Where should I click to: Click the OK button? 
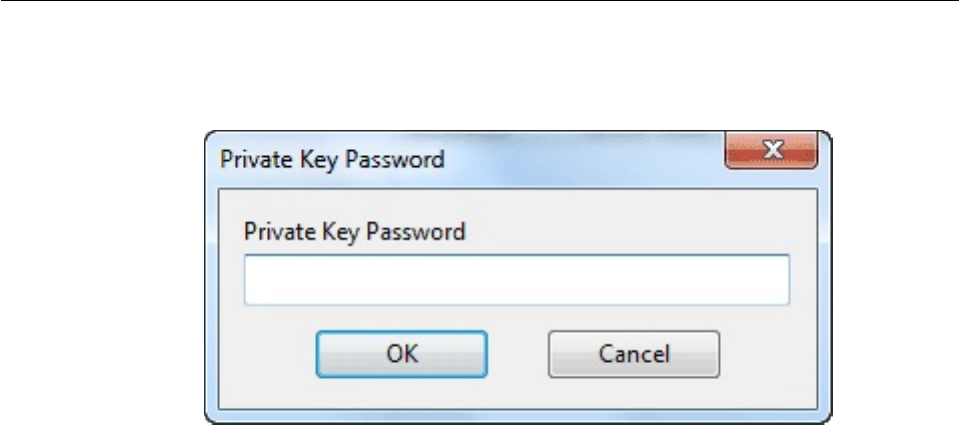(x=401, y=352)
